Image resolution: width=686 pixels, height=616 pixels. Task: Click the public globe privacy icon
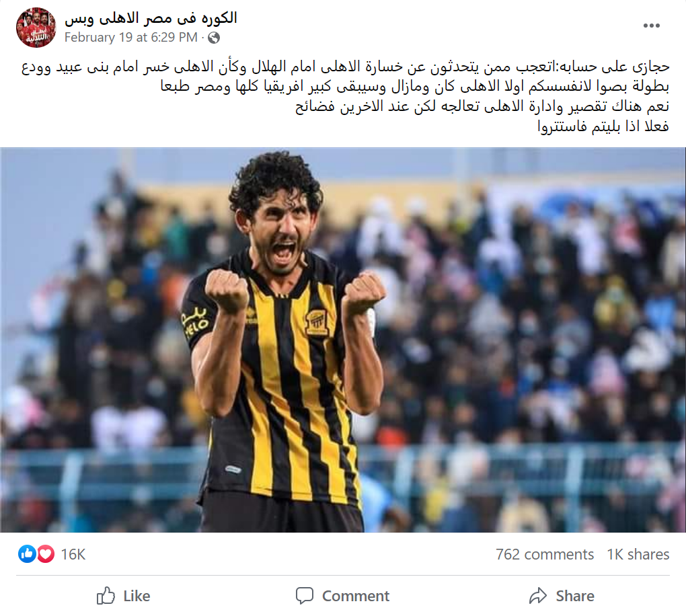click(213, 38)
